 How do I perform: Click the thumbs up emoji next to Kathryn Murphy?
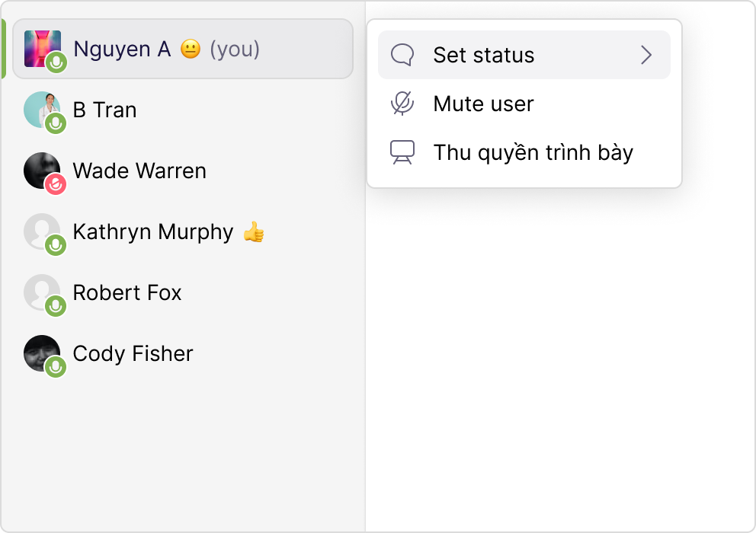(253, 232)
